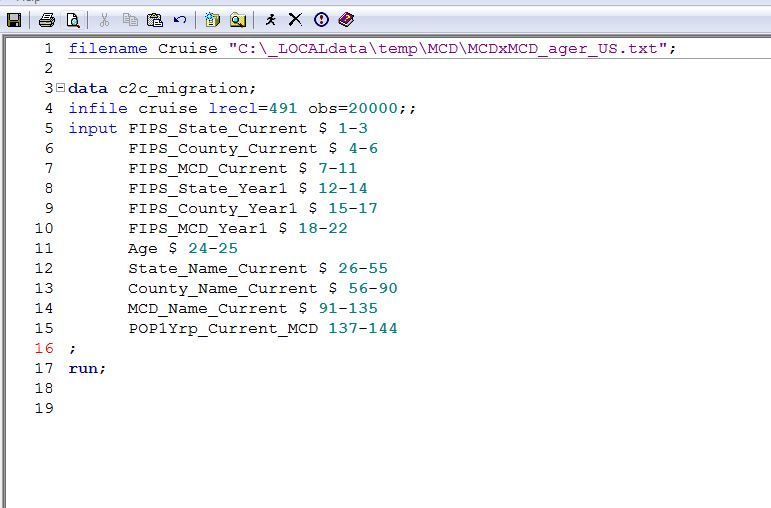Click lrecl value 491
771x508 pixels.
pos(283,108)
